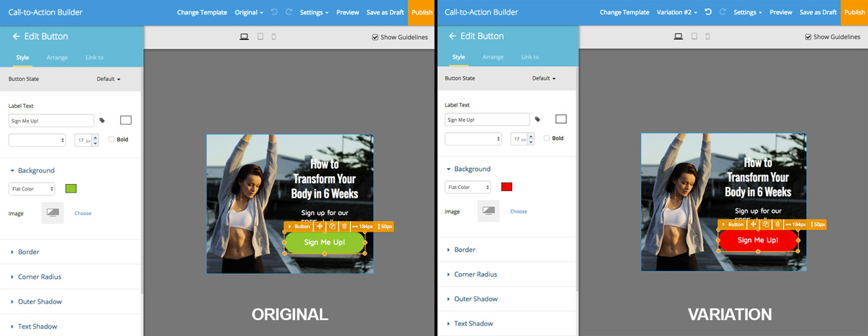Click Save as Draft in the Variation builder
Image resolution: width=868 pixels, height=336 pixels.
(x=817, y=12)
